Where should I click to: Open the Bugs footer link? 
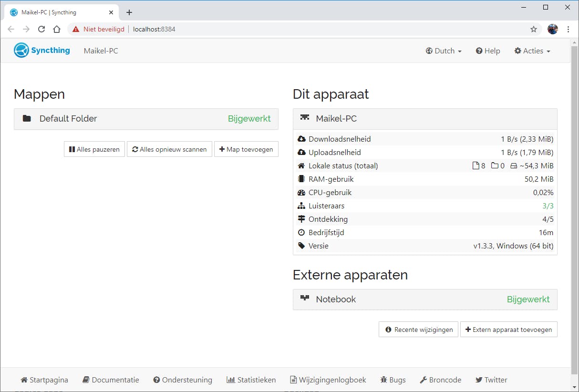(393, 380)
